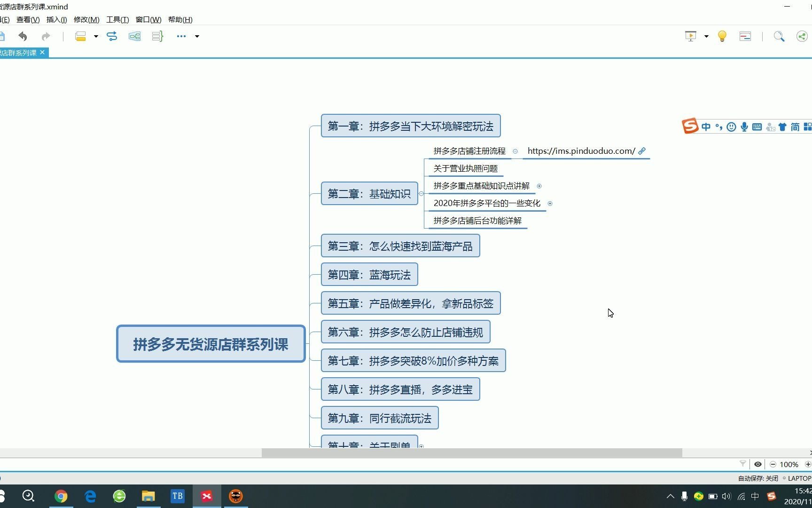This screenshot has height=508, width=812.
Task: Open the 帮助(H) menu
Action: pyautogui.click(x=180, y=19)
